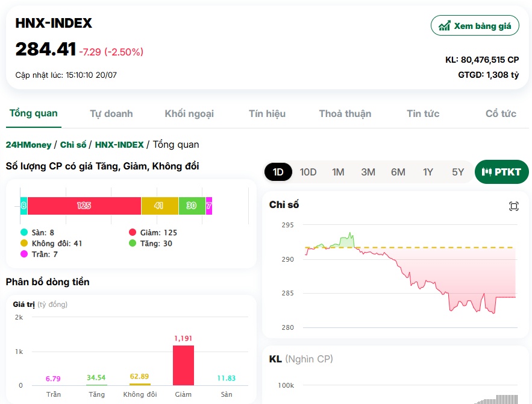Follow the Chỉ số breadcrumb link

(74, 145)
